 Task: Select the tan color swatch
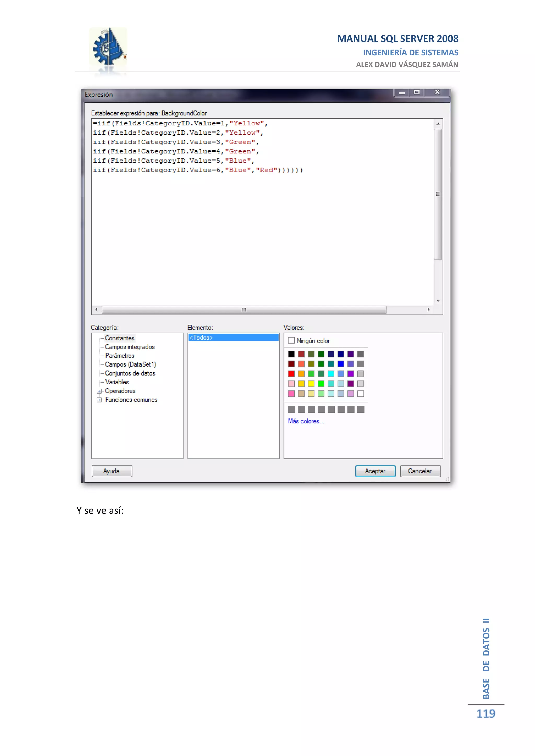pos(301,393)
